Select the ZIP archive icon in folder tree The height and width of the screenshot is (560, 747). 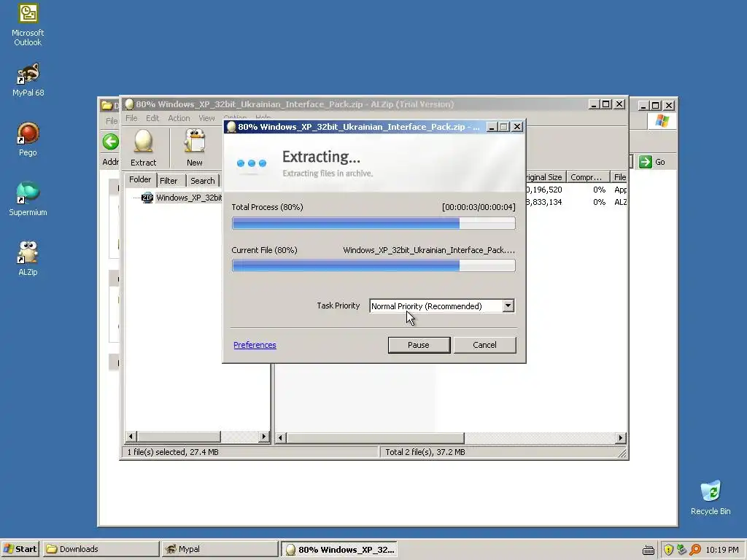coord(147,198)
